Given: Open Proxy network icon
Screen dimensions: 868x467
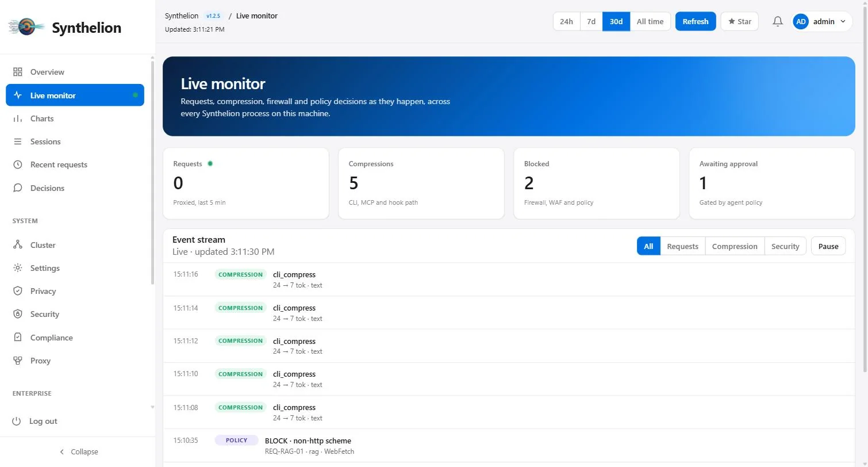Looking at the screenshot, I should click(x=18, y=361).
